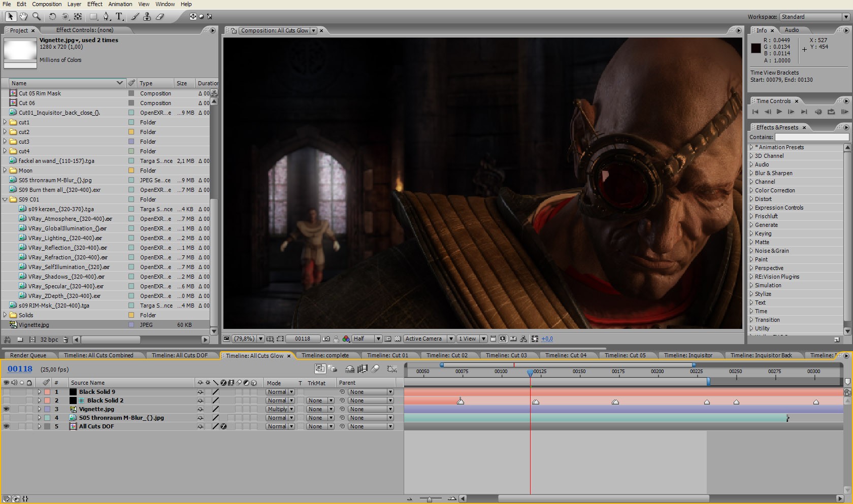
Task: Click the First Frame button in Time Controls
Action: [755, 112]
